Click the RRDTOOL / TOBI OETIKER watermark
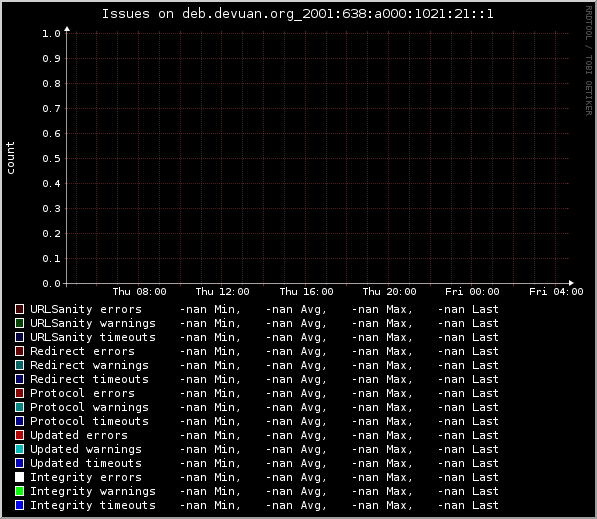 [589, 61]
